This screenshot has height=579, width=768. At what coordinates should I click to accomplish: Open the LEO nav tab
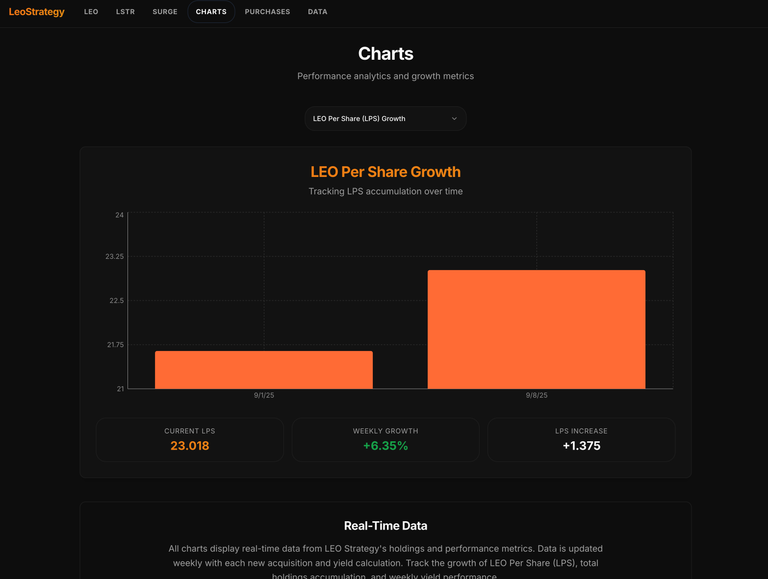[91, 12]
